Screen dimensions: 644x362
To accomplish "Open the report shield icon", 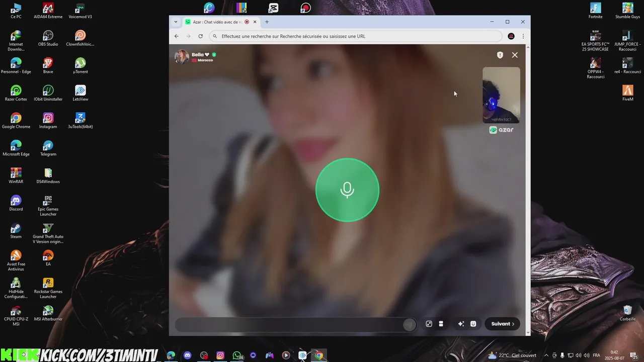I will (500, 55).
